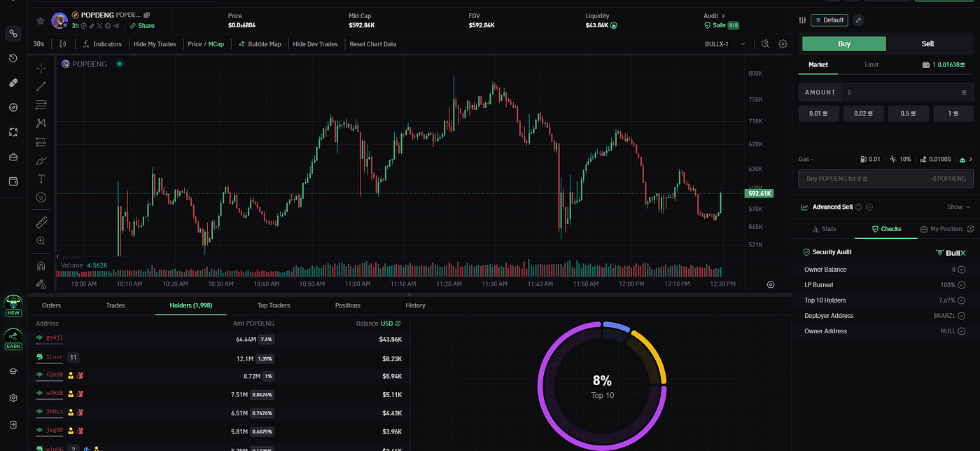This screenshot has width=980, height=451.
Task: Open the pill icon in left sidebar
Action: click(x=13, y=83)
